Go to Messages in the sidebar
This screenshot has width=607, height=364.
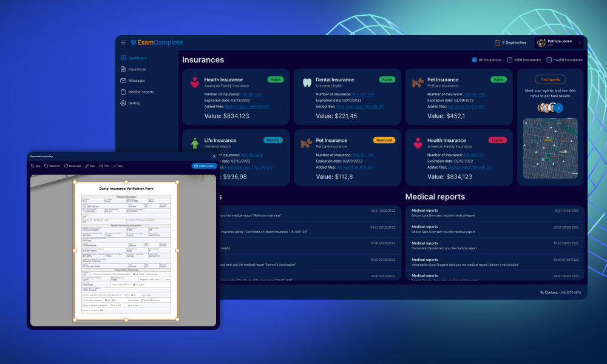point(137,80)
